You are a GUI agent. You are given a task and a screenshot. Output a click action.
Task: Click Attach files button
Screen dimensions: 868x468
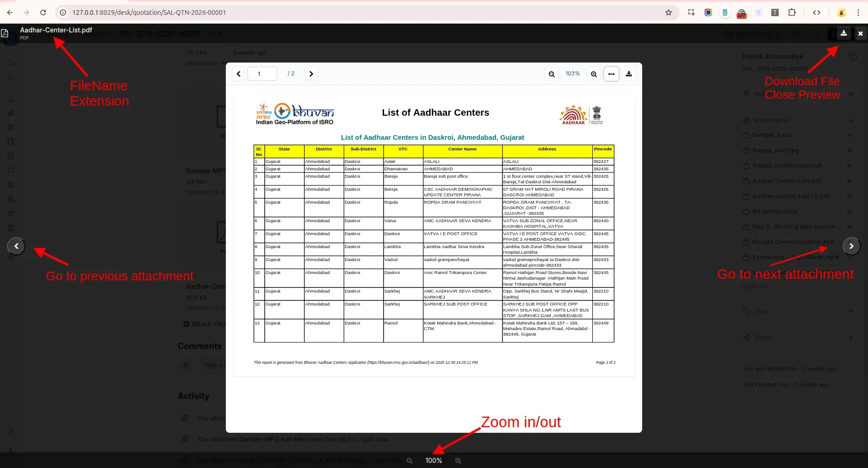205,324
